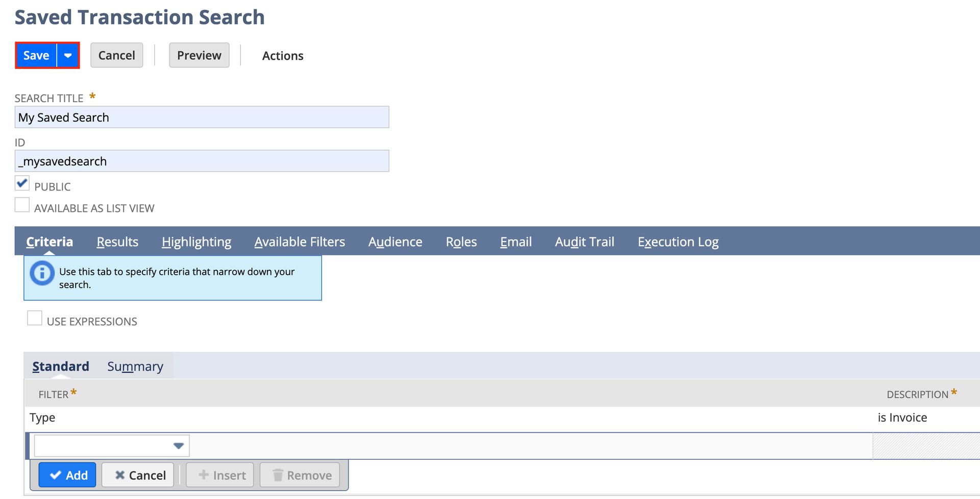Click the Insert plus icon
The height and width of the screenshot is (499, 980).
point(204,475)
